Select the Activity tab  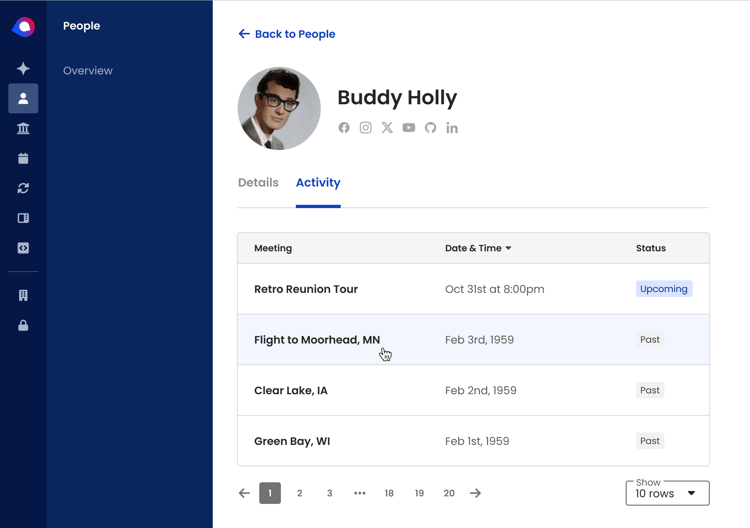[x=318, y=182]
